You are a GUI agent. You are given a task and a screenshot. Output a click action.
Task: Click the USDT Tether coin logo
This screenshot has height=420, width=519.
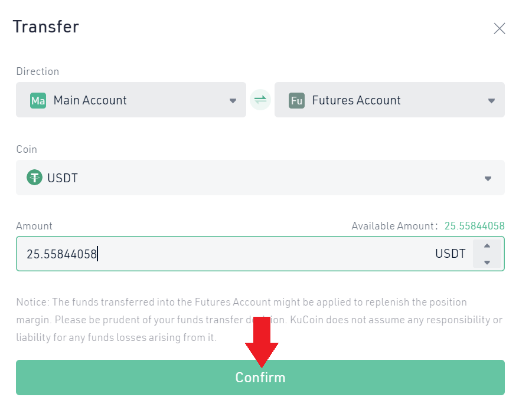[35, 177]
